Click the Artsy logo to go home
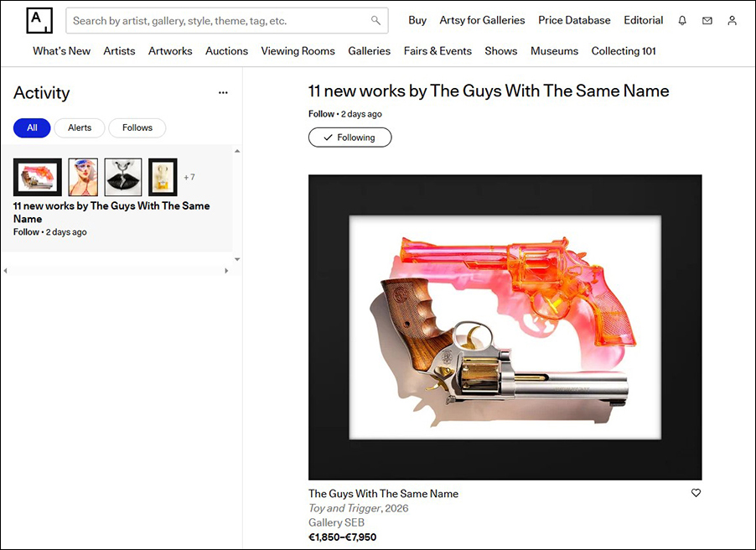756x550 pixels. pyautogui.click(x=39, y=21)
